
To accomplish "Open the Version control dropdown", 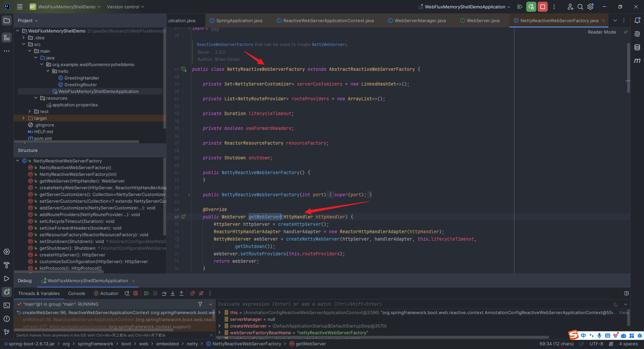I will tap(125, 7).
